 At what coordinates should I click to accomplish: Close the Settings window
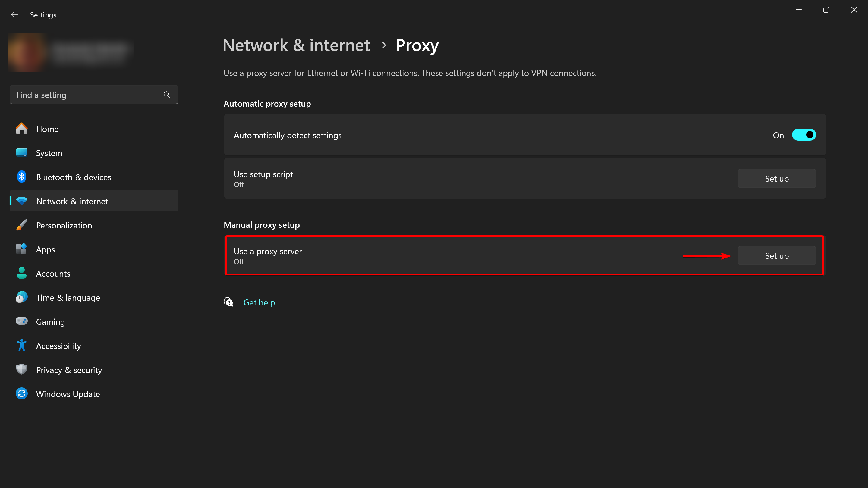[854, 10]
